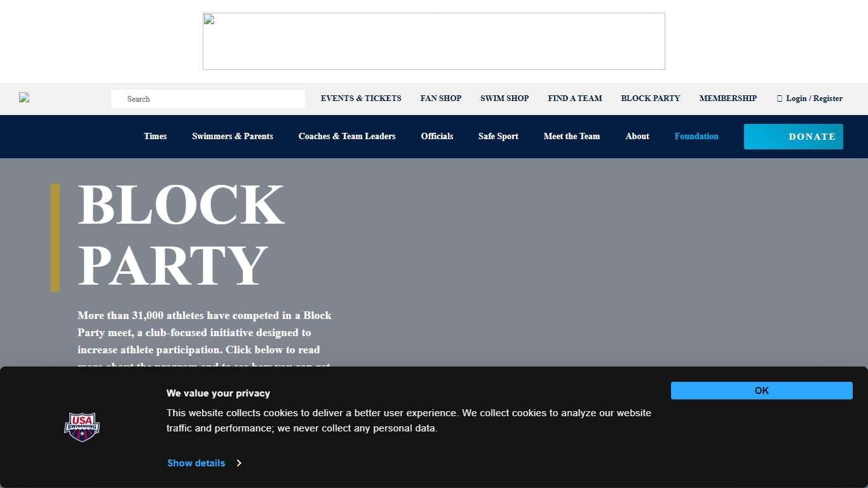Open Show details in cookie banner
Image resolution: width=868 pixels, height=488 pixels.
coord(196,463)
